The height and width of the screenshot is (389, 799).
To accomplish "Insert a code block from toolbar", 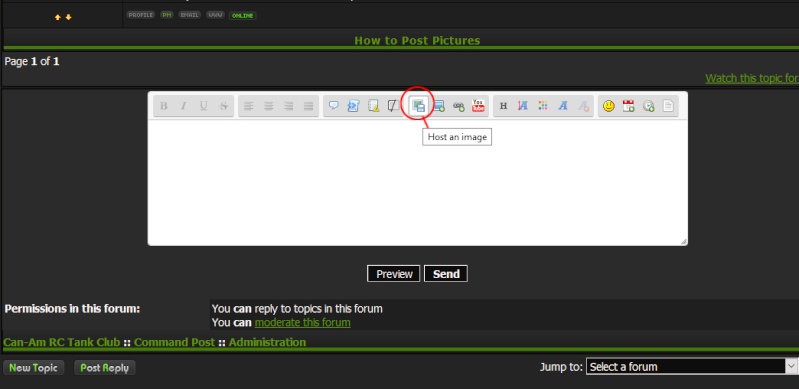I will pyautogui.click(x=353, y=106).
